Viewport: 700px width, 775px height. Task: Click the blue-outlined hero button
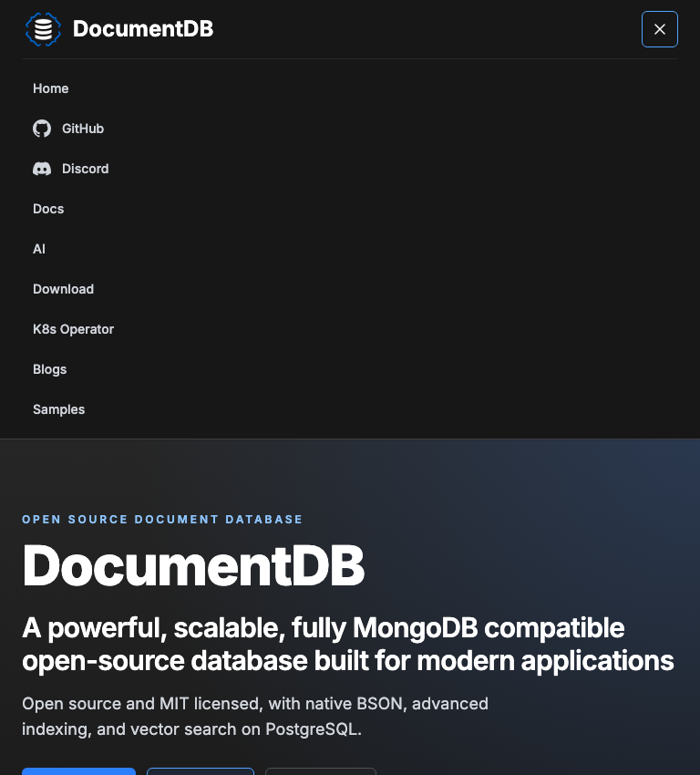point(201,771)
